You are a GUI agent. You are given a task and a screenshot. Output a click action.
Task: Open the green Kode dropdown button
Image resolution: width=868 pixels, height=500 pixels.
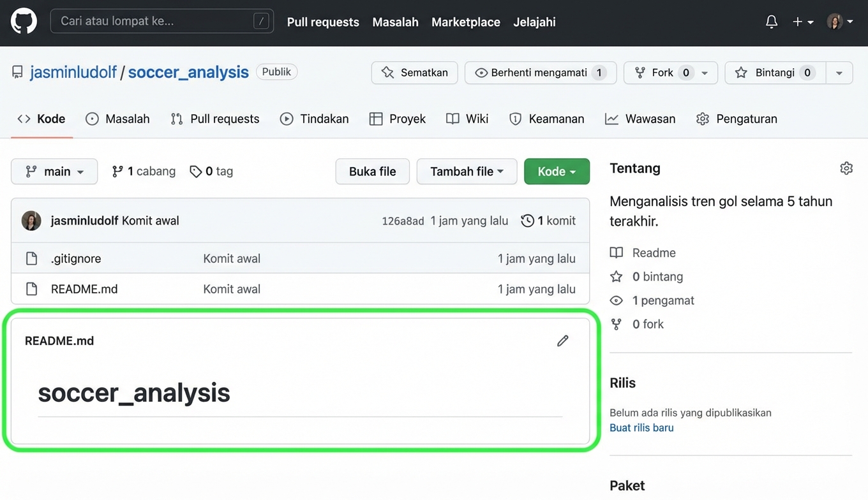point(557,172)
